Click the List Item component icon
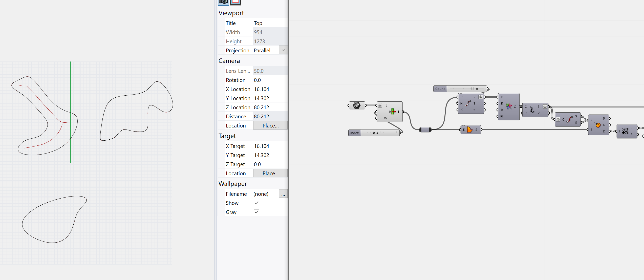 [392, 112]
